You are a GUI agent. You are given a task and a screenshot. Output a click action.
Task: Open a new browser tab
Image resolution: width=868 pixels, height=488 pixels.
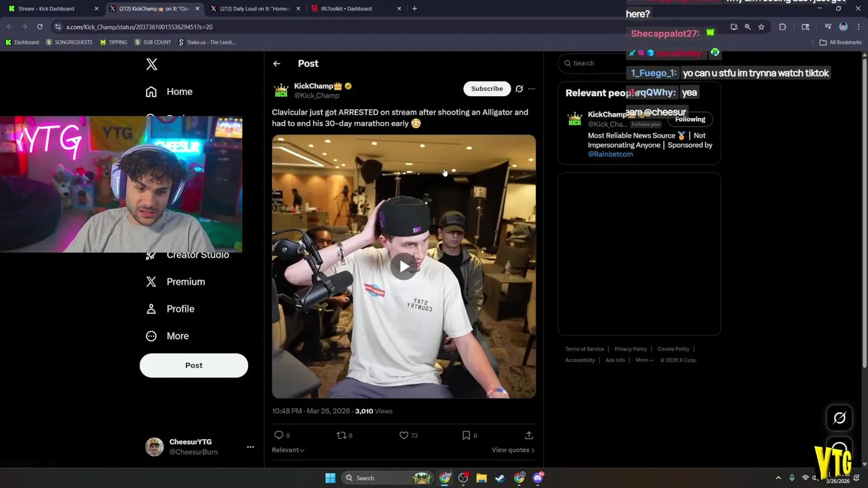tap(414, 9)
